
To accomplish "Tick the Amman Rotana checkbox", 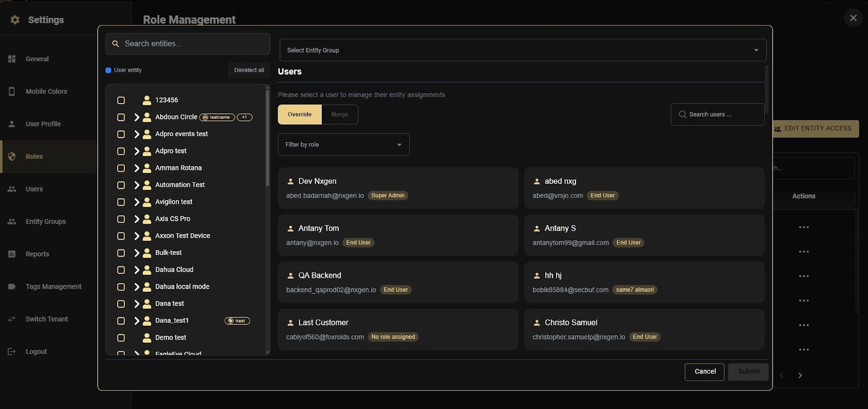I will pos(121,168).
